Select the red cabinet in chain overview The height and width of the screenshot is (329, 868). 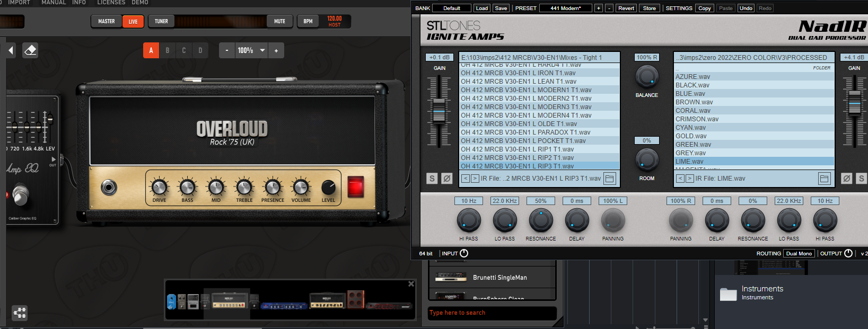[356, 299]
